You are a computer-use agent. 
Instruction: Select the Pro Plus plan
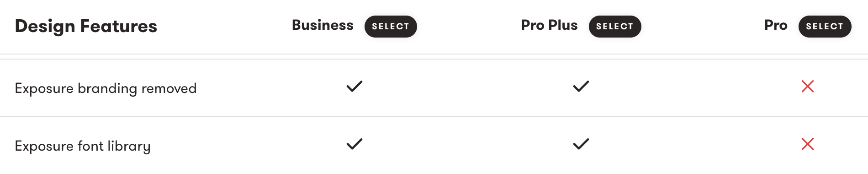coord(615,27)
